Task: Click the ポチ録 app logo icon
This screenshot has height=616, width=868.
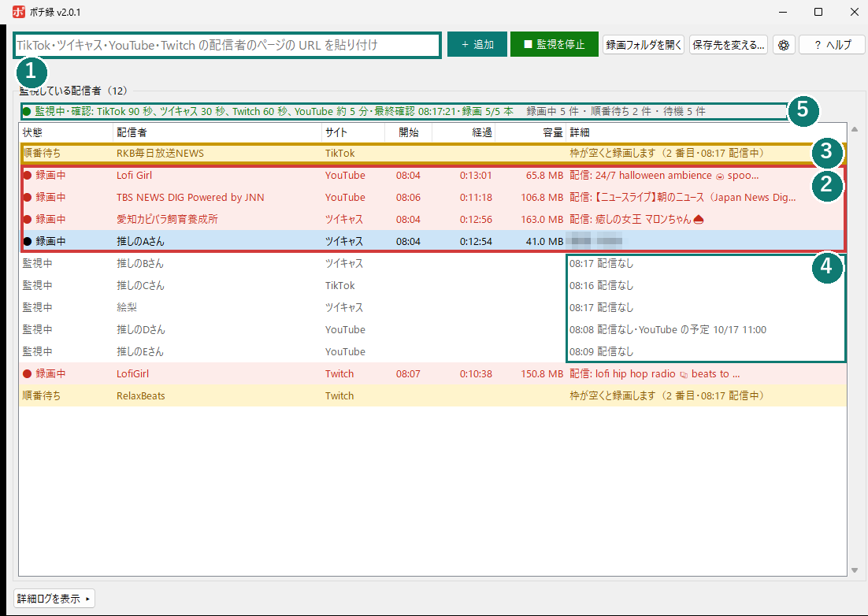Action: [19, 12]
